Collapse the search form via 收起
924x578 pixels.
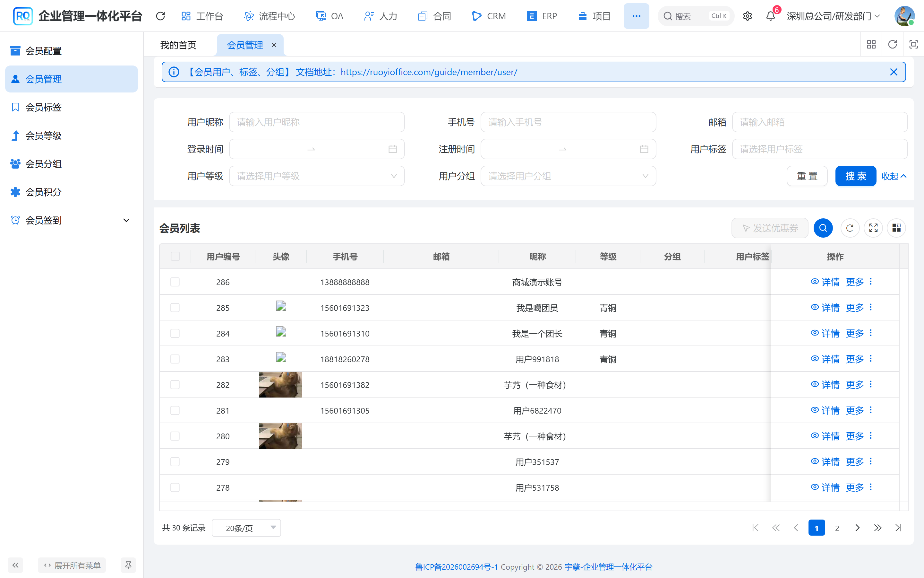(x=894, y=176)
